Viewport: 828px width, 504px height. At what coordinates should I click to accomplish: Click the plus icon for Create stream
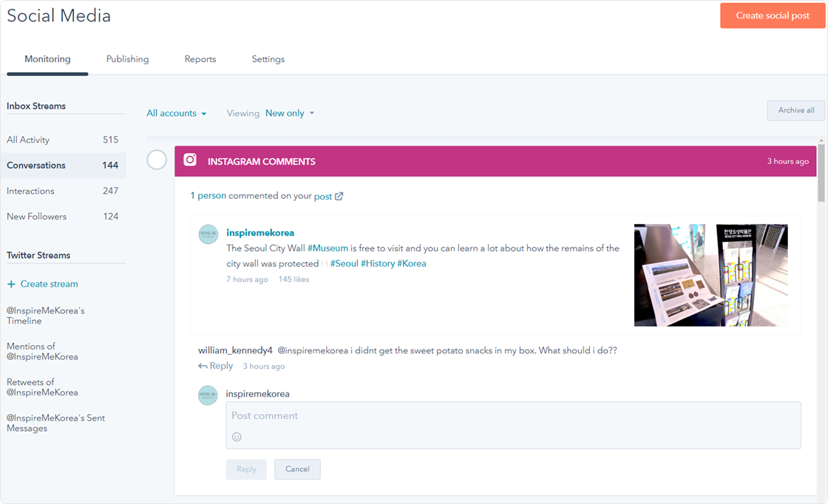11,284
